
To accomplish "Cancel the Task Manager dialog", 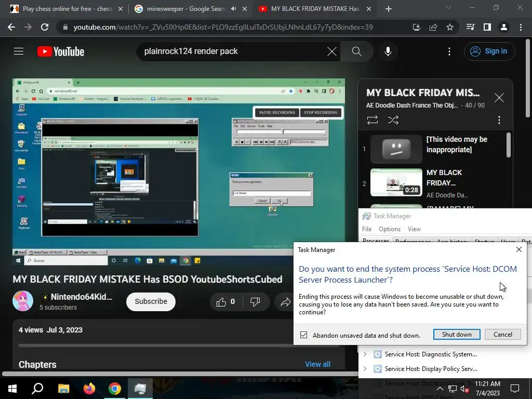I will (503, 334).
